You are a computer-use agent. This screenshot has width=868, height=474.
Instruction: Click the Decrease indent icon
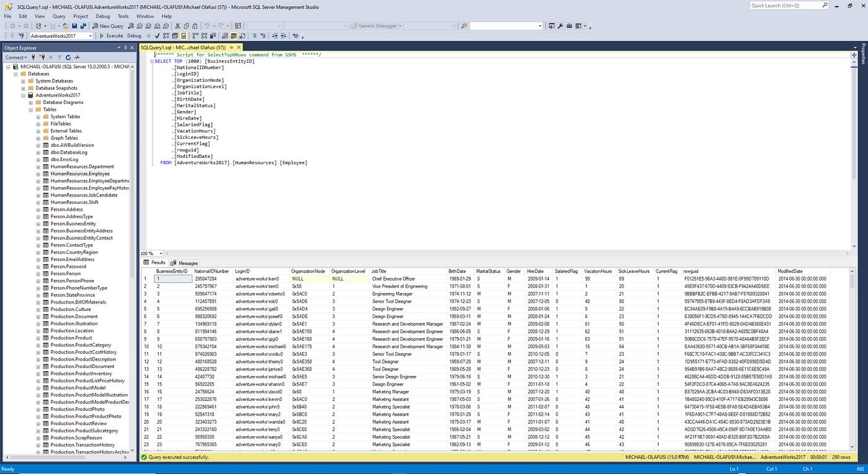coord(275,36)
